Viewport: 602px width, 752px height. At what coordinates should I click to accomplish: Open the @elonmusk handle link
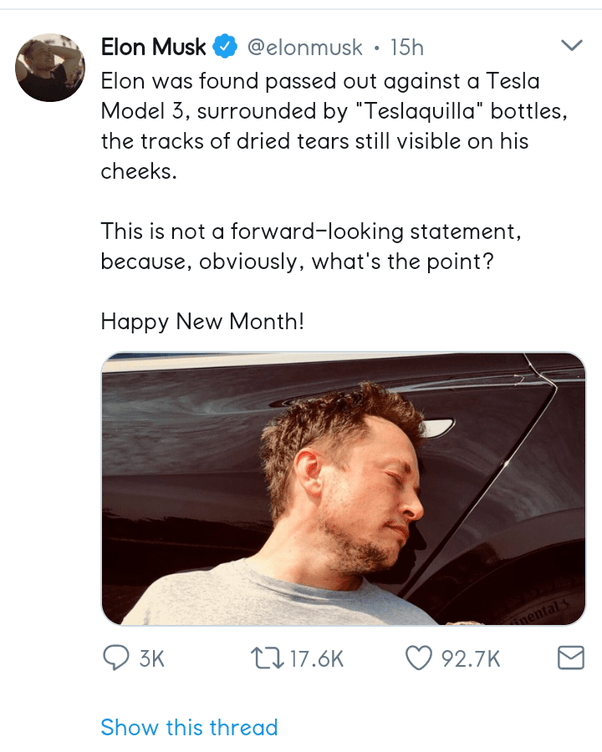click(x=305, y=47)
